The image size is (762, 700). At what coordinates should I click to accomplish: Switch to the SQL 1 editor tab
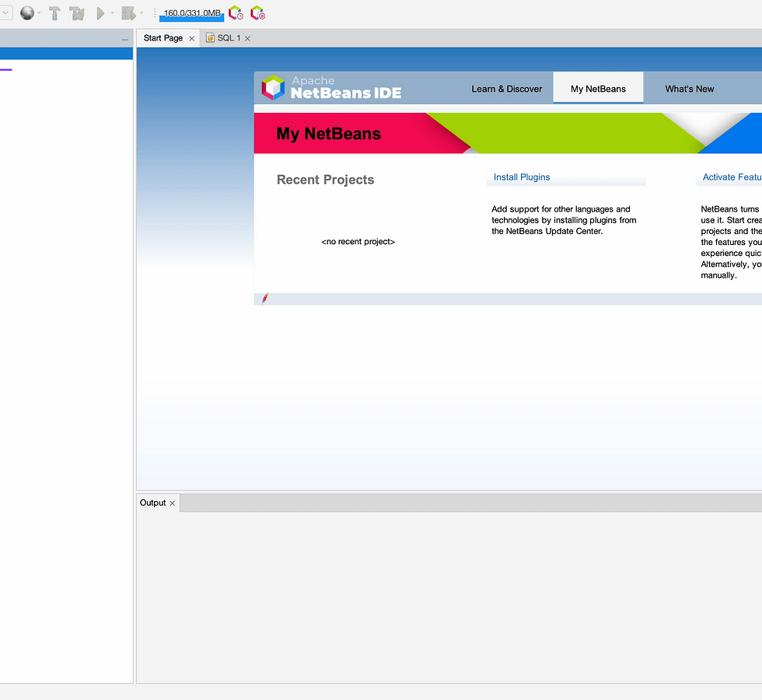228,38
